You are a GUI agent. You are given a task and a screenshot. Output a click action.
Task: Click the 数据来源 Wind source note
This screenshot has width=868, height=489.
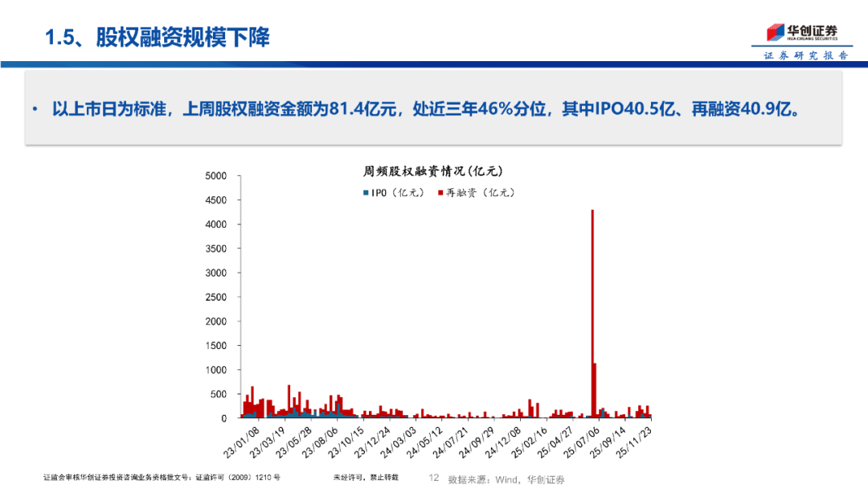point(506,479)
